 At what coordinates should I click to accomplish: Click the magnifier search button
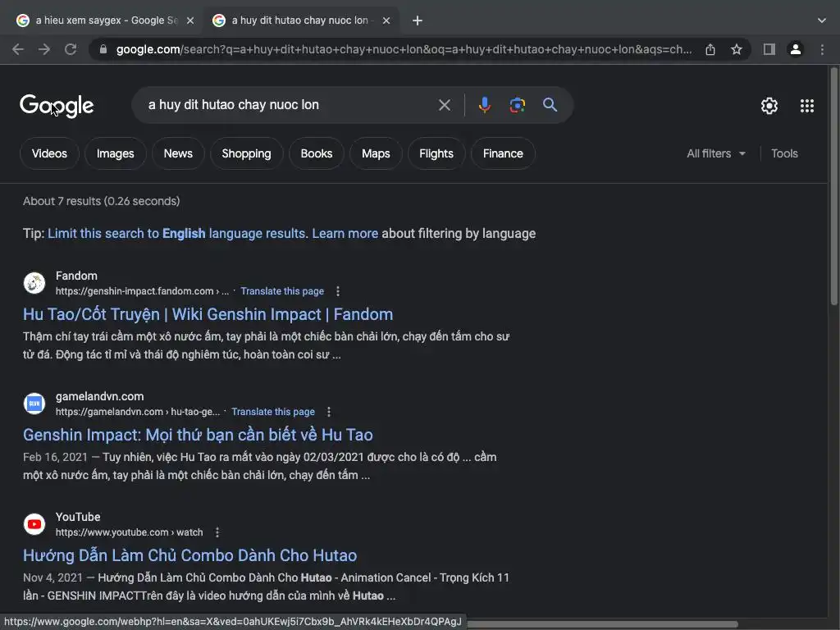pyautogui.click(x=550, y=105)
